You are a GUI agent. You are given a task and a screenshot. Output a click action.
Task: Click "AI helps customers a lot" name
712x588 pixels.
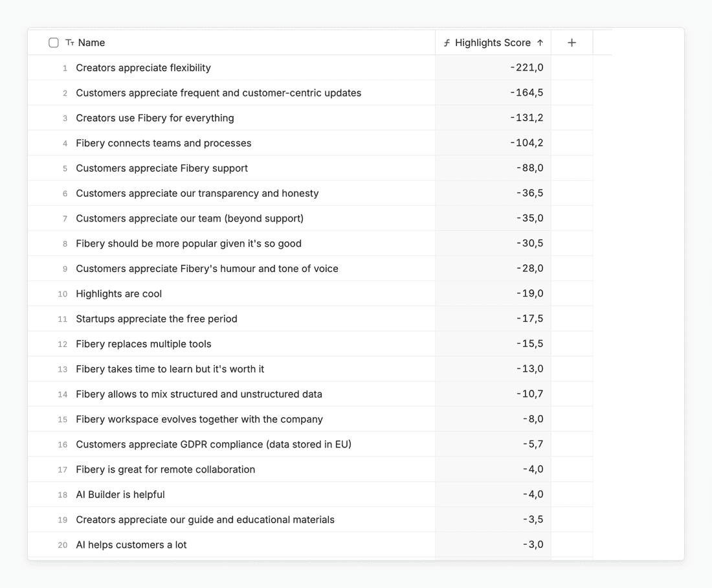[131, 545]
